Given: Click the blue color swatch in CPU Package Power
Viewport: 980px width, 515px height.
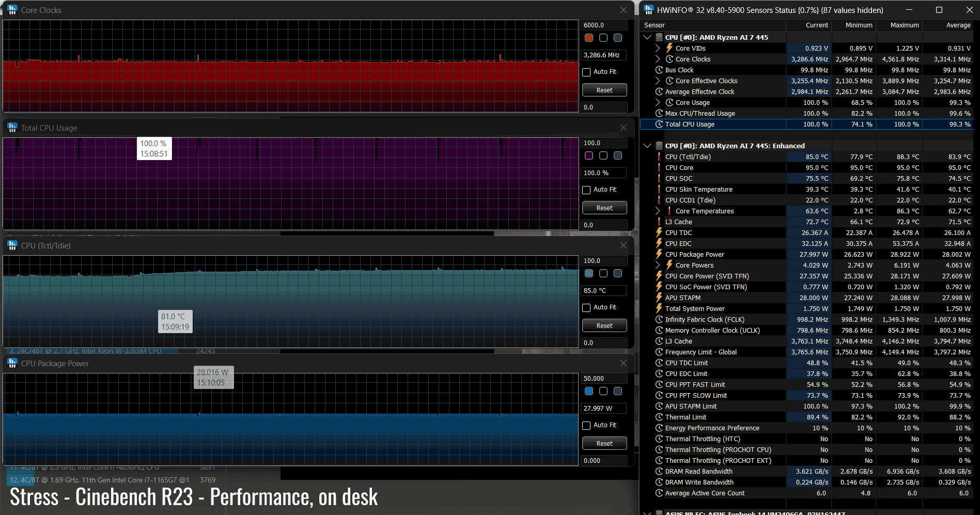Looking at the screenshot, I should click(589, 391).
